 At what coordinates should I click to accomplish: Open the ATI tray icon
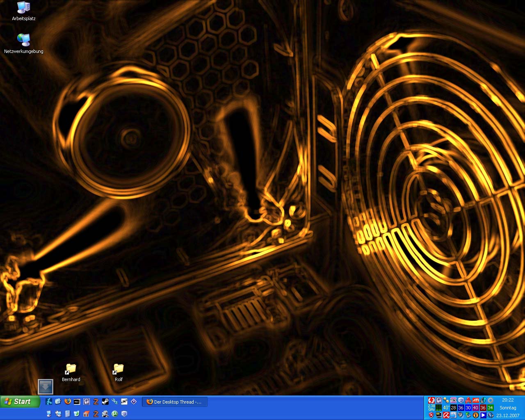[476, 400]
